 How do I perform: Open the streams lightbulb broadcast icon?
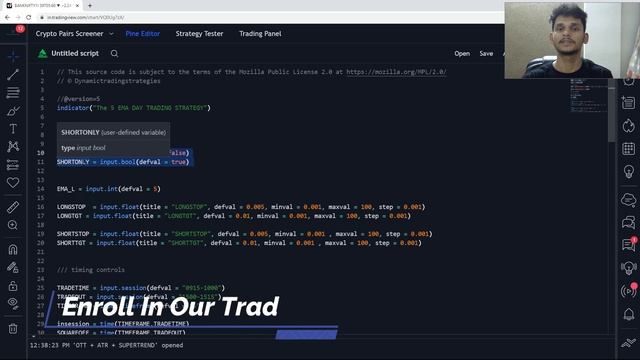point(629,268)
